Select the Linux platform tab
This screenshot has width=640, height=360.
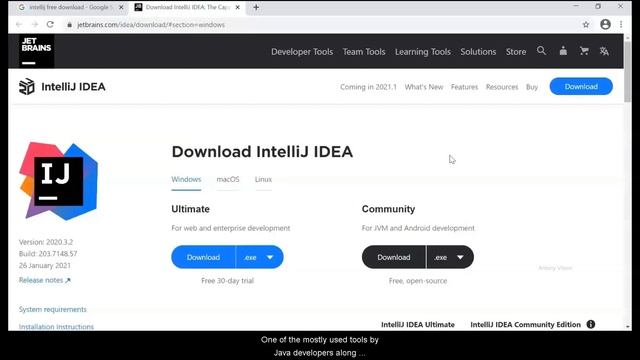(x=263, y=180)
